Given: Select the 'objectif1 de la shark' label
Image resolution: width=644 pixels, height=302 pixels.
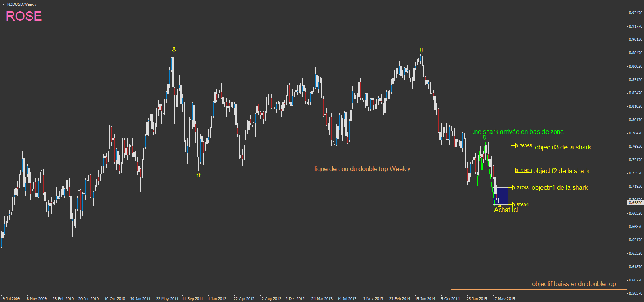Looking at the screenshot, I should [559, 188].
